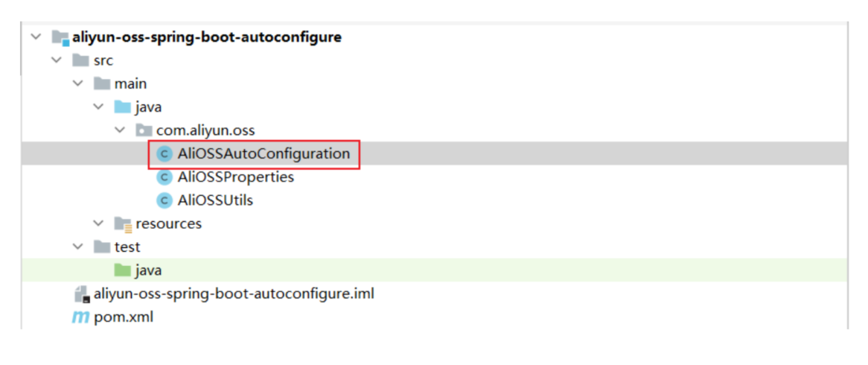
Task: Collapse the main folder chevron
Action: tap(77, 84)
